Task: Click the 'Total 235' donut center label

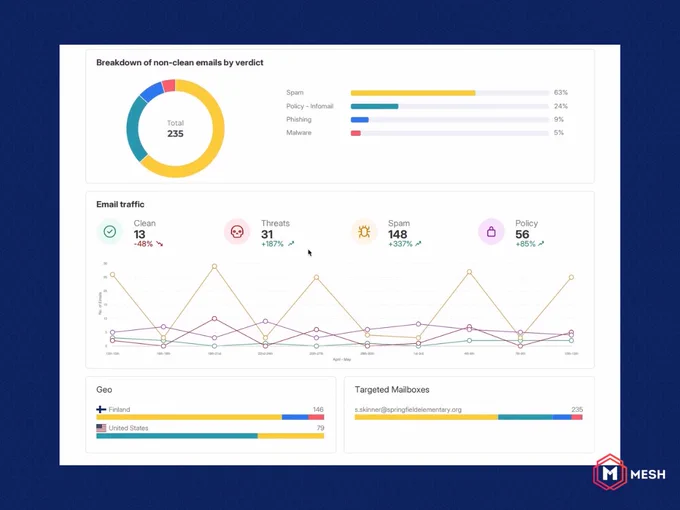Action: [175, 129]
